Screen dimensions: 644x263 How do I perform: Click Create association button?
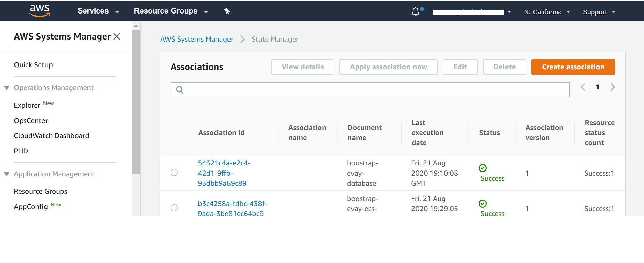[573, 67]
